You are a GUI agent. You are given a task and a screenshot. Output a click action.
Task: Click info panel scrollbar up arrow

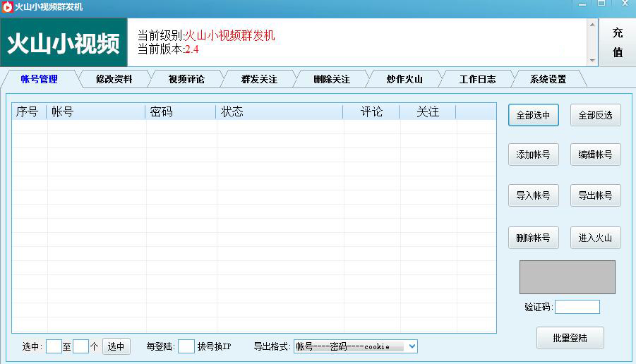point(592,25)
